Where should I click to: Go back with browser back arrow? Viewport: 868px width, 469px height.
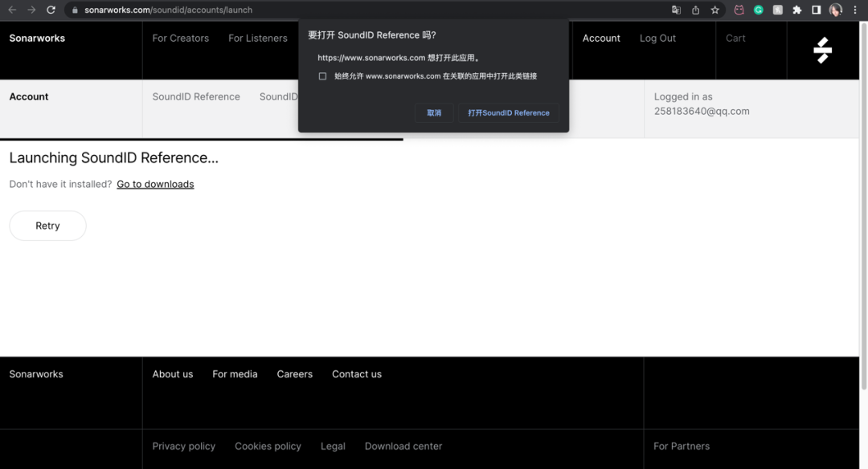click(11, 10)
